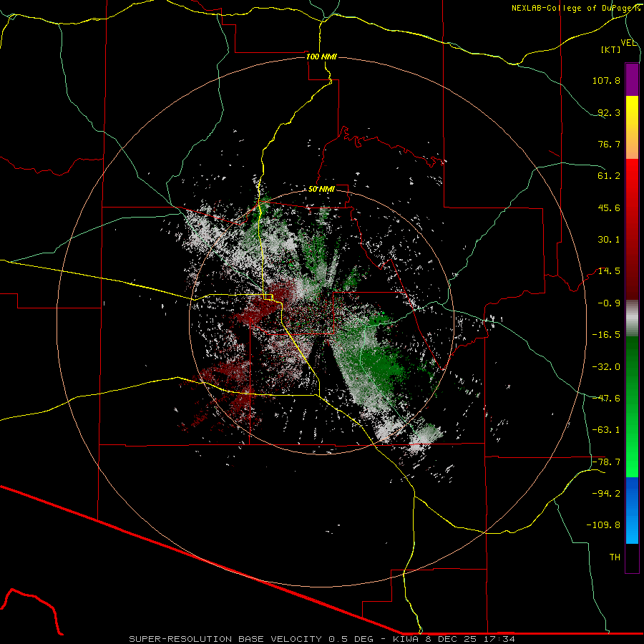The height and width of the screenshot is (644, 644).
Task: Click the 92.3 value on velocity scale
Action: (x=609, y=112)
